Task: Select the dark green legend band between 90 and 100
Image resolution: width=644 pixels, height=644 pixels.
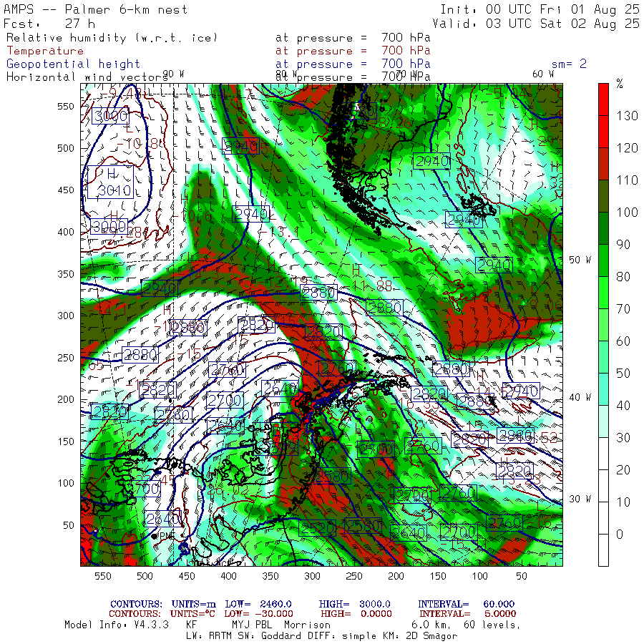Action: [x=603, y=228]
